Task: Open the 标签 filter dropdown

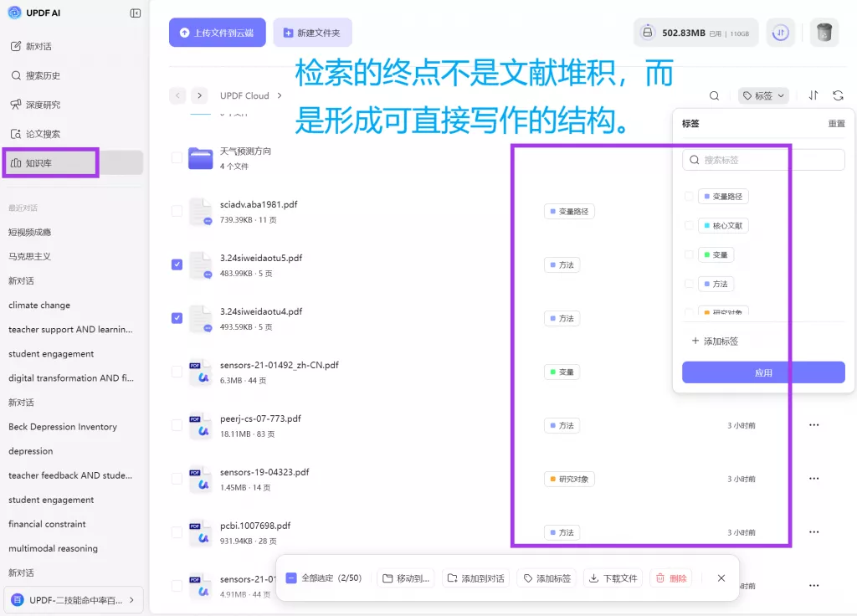Action: [x=762, y=95]
